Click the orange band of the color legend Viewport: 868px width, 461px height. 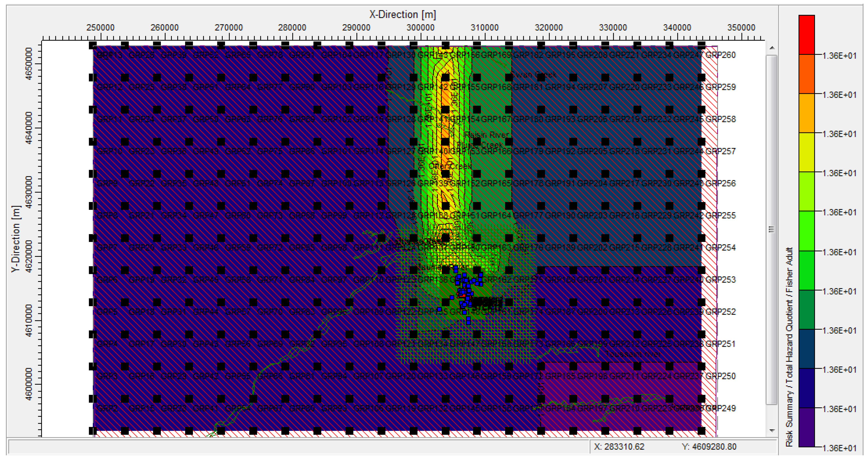tap(806, 74)
